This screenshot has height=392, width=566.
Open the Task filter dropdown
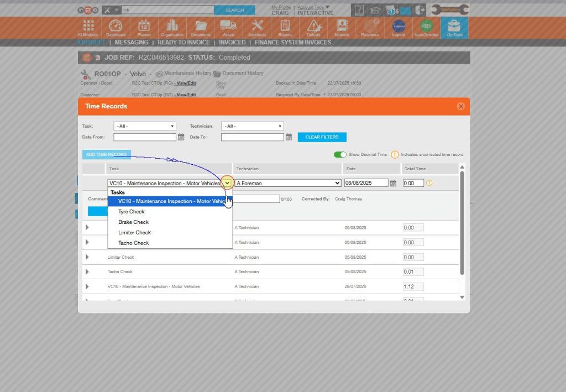click(145, 126)
